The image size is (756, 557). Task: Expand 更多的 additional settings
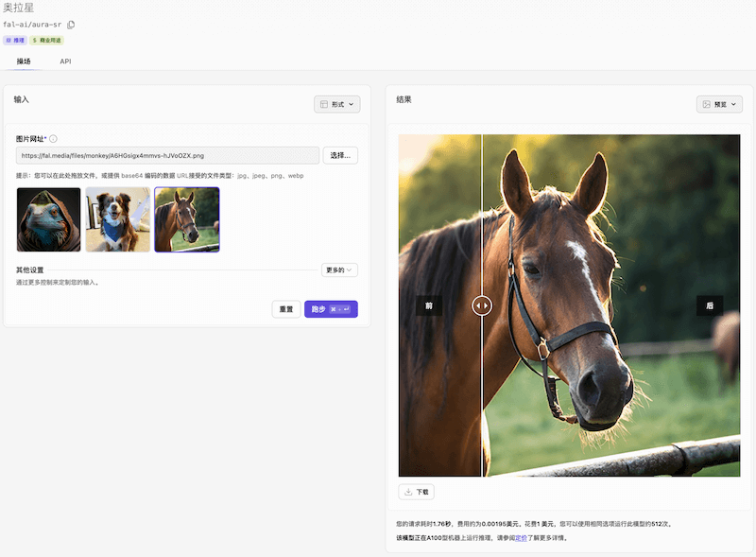(x=339, y=270)
